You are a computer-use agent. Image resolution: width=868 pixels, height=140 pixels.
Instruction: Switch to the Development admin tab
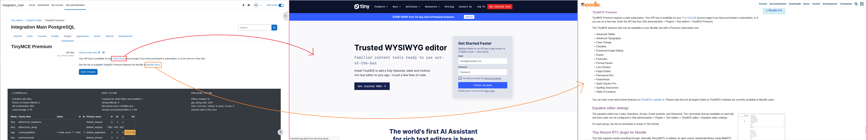click(125, 36)
